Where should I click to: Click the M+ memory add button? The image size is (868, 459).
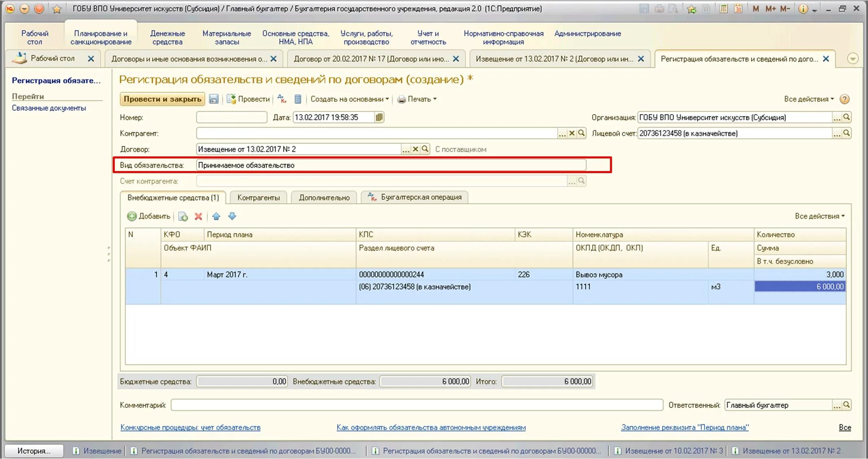(x=770, y=9)
